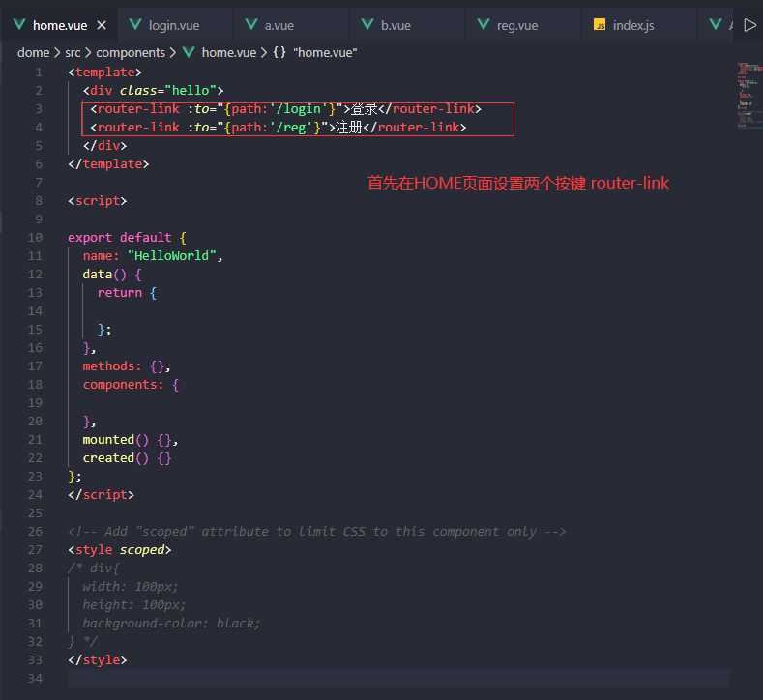The width and height of the screenshot is (763, 700).
Task: Click the "HelloWorld" name string
Action: (x=171, y=256)
